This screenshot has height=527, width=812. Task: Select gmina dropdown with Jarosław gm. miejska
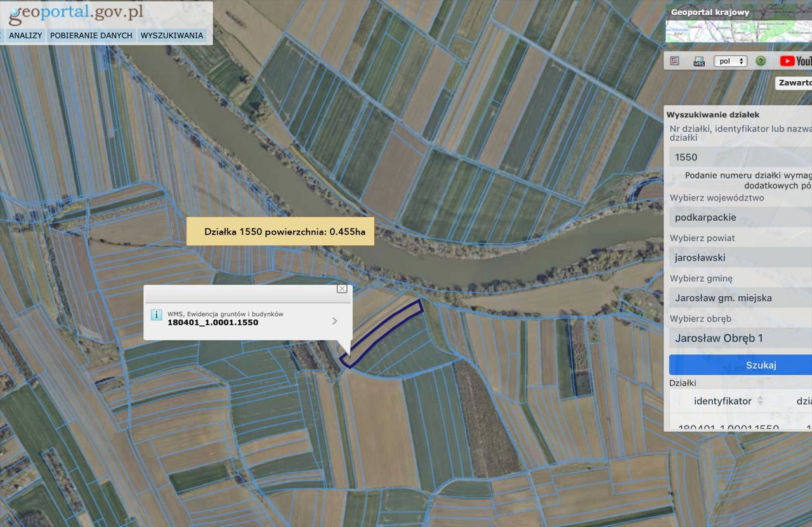pos(740,298)
